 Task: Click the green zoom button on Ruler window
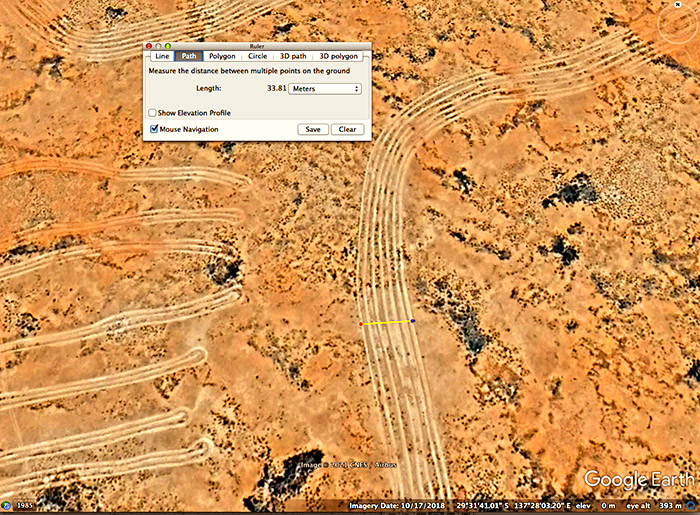pos(168,46)
